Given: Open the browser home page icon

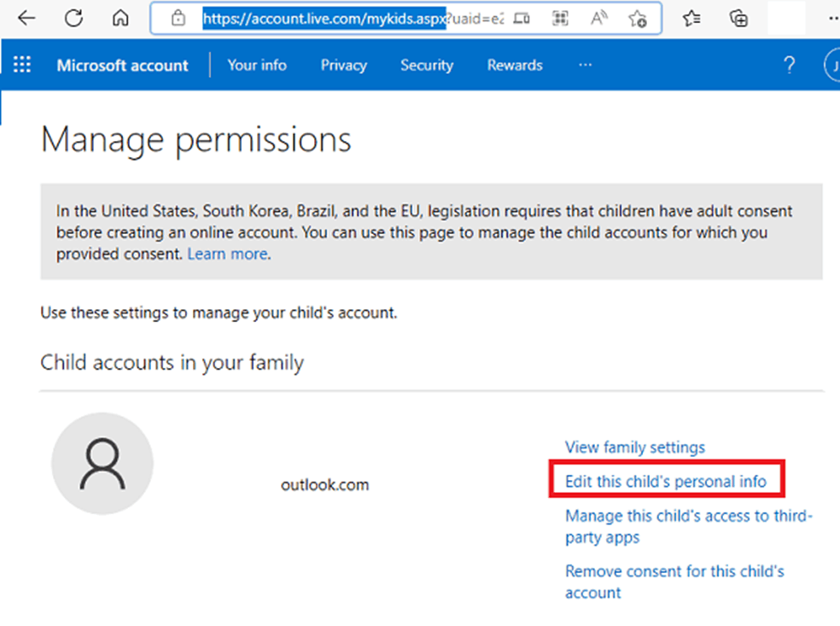Looking at the screenshot, I should [x=120, y=18].
